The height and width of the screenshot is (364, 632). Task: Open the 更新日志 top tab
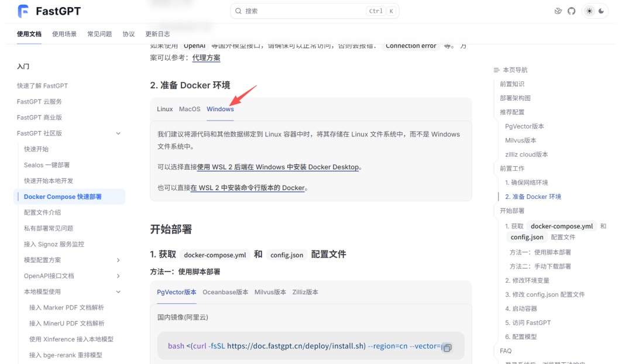[x=157, y=34]
